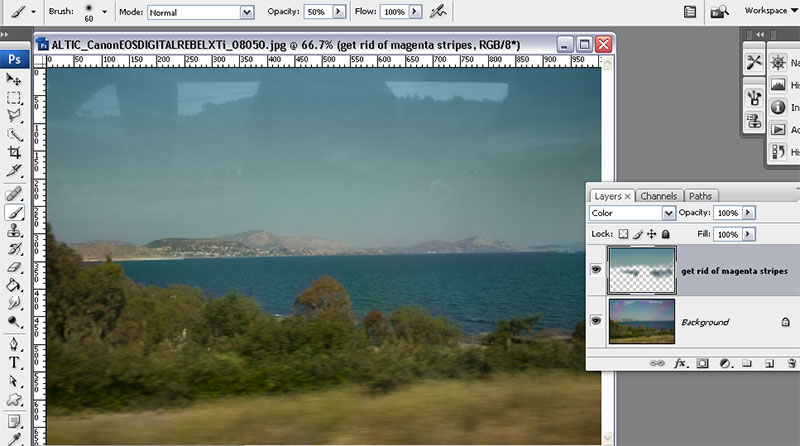Open the Flow slider arrow
This screenshot has width=800, height=446.
(x=416, y=11)
